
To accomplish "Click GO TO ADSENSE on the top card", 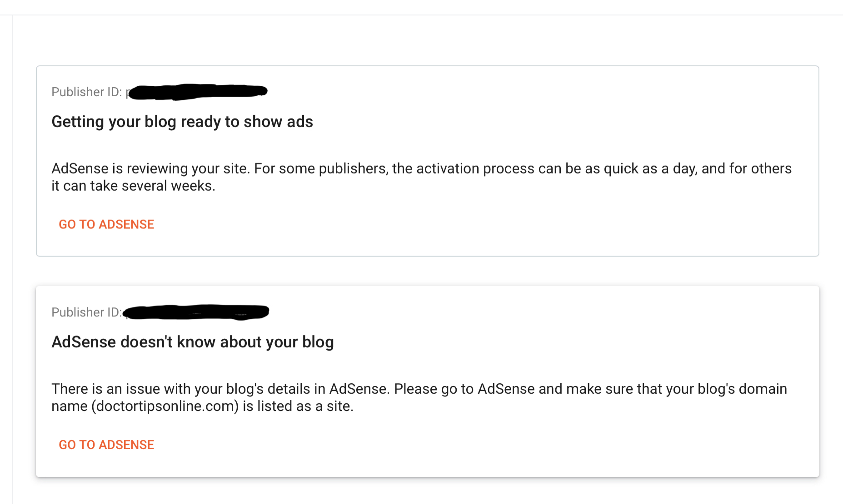I will [x=106, y=224].
